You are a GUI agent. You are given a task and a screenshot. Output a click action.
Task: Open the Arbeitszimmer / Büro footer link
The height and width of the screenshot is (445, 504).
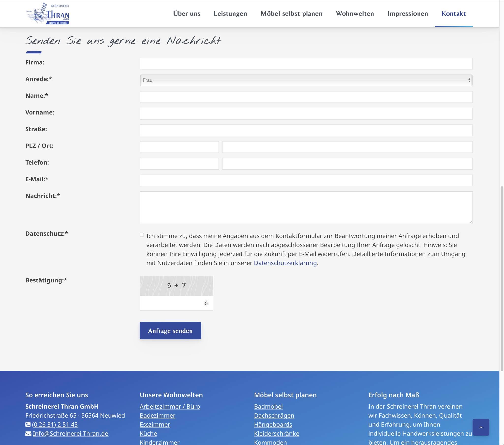point(170,407)
